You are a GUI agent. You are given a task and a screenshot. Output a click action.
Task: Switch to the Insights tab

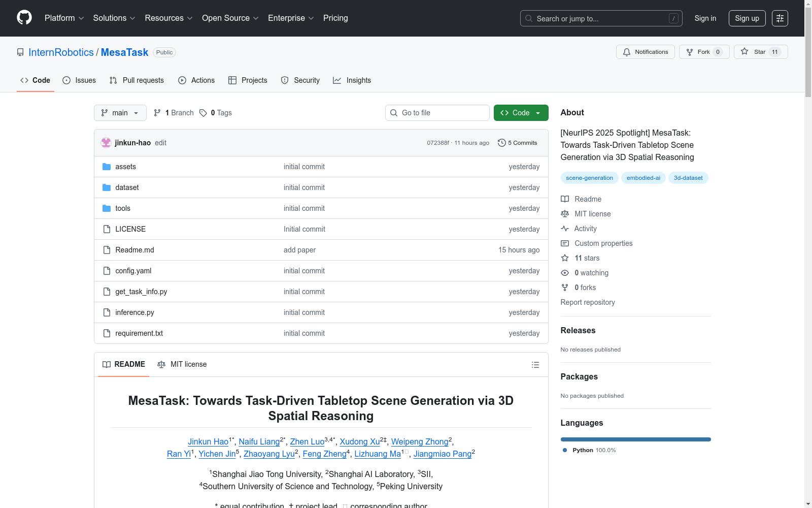(352, 80)
